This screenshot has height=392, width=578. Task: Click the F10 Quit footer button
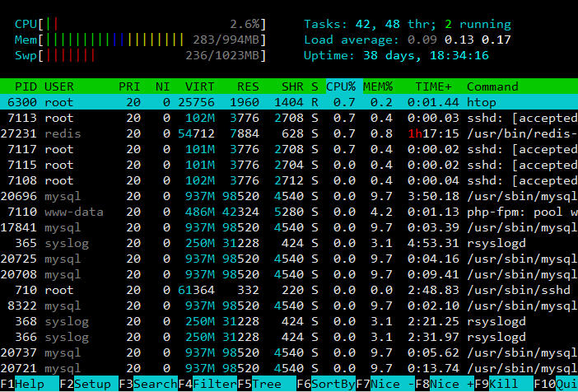556,385
